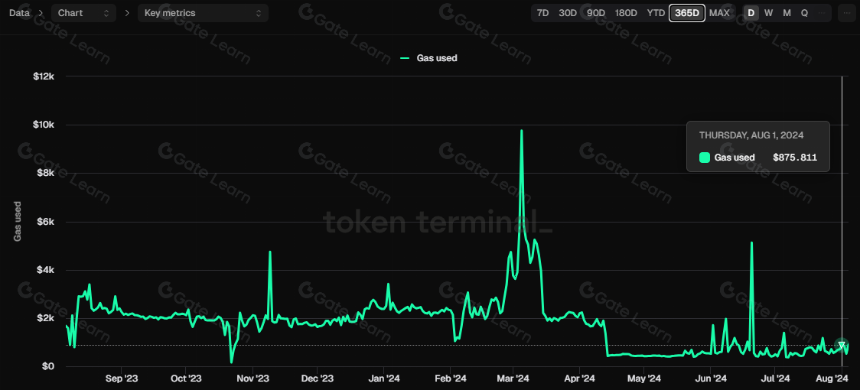The height and width of the screenshot is (390, 860).
Task: Select the MAX time range
Action: click(719, 13)
